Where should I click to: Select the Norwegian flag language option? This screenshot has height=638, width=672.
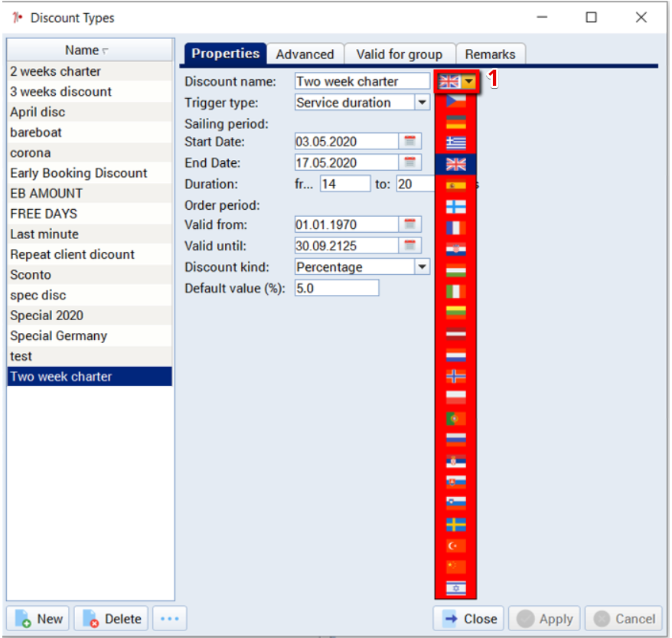455,376
